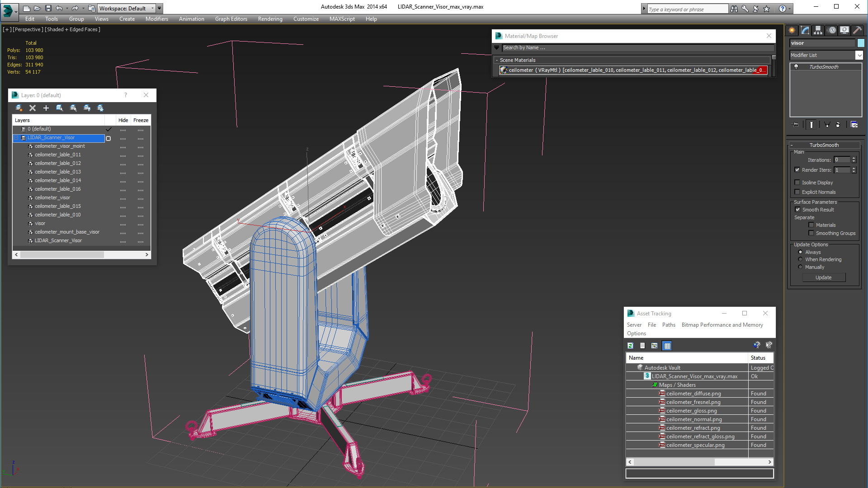Screen dimensions: 868x488
Task: Click the Freeze column header in Layer dialog
Action: [x=141, y=120]
